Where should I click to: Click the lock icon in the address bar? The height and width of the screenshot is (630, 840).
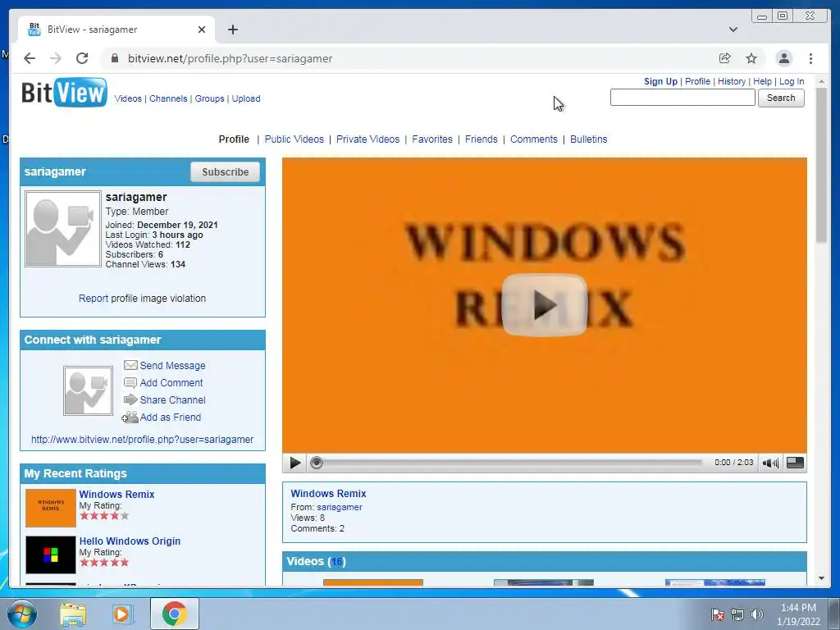pyautogui.click(x=114, y=58)
